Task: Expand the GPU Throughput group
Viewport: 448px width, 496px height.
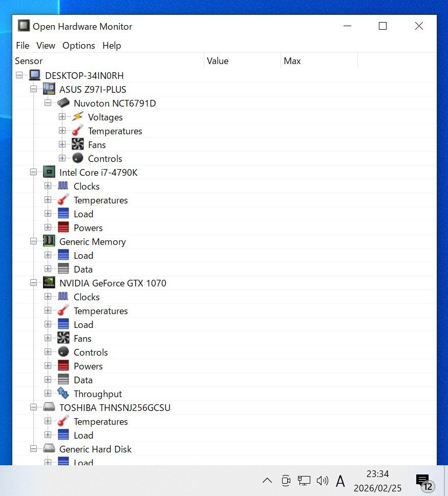Action: [48, 393]
